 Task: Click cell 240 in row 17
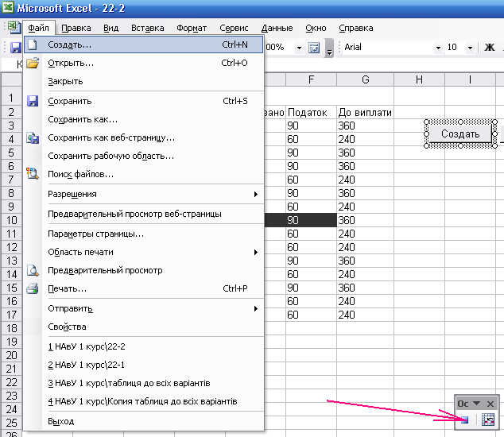click(365, 315)
